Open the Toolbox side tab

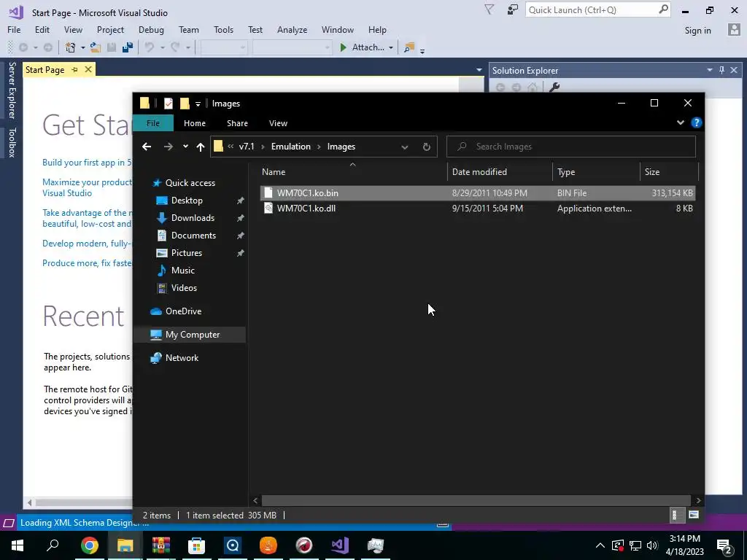click(x=12, y=142)
